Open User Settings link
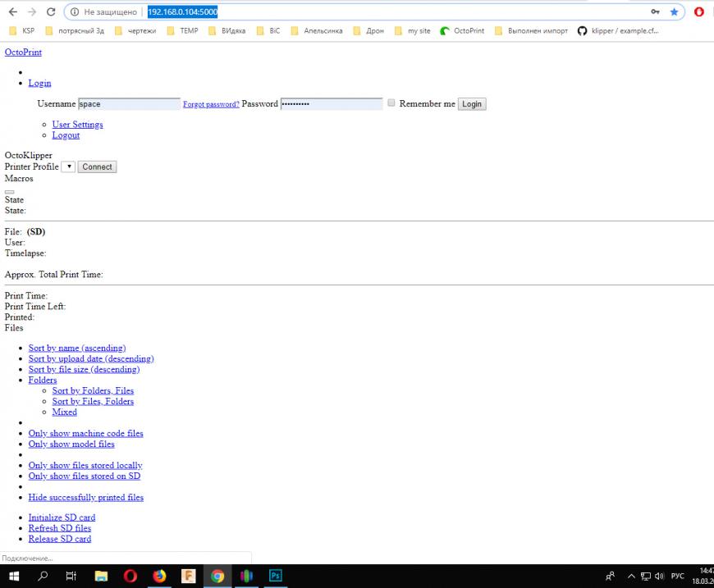The height and width of the screenshot is (588, 714). click(x=77, y=125)
